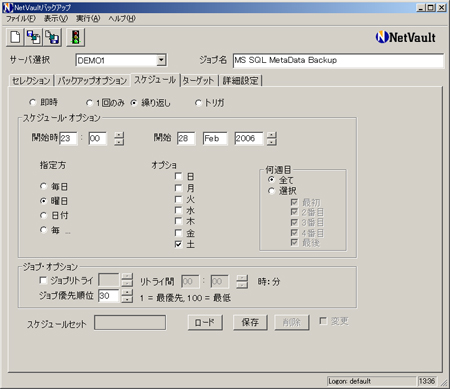
Task: Open the ファイル menu
Action: click(x=21, y=19)
